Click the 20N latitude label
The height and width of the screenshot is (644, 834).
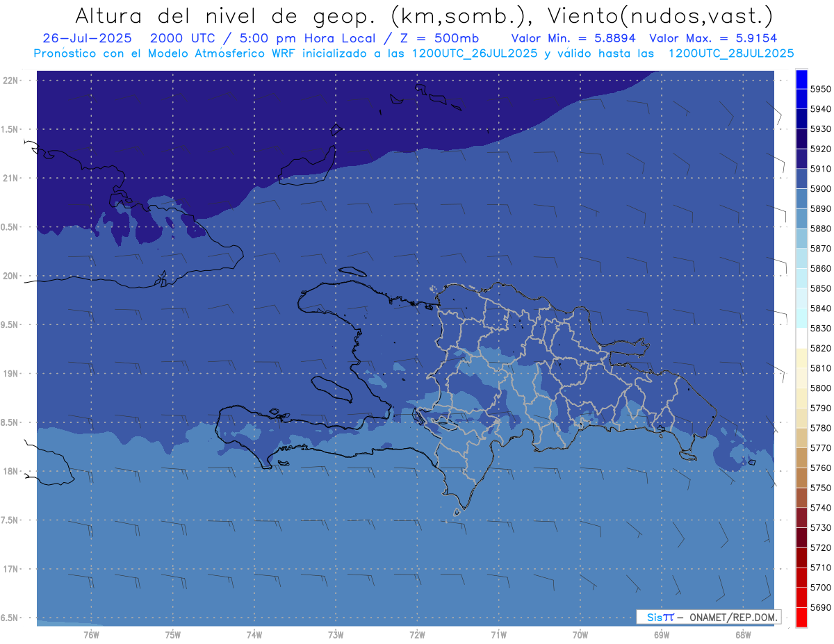pyautogui.click(x=11, y=276)
